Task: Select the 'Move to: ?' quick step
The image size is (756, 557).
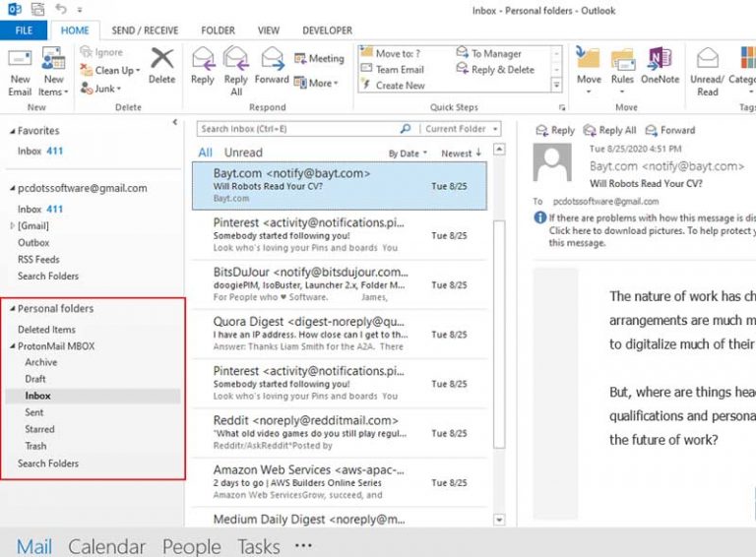Action: point(391,53)
